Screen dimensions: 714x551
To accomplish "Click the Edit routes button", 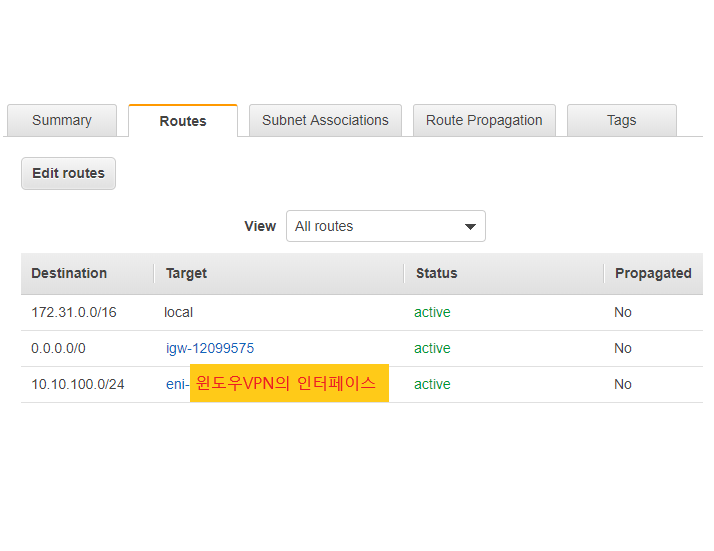I will 68,173.
